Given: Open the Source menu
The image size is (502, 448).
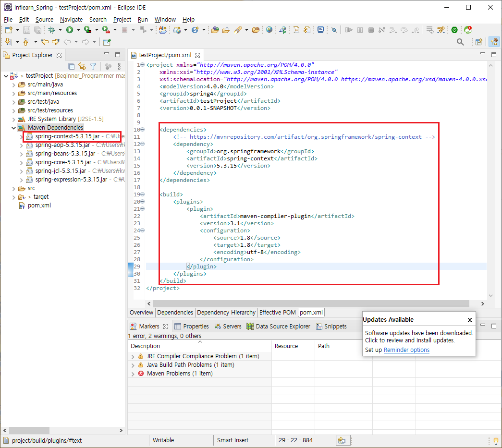Looking at the screenshot, I should point(44,20).
